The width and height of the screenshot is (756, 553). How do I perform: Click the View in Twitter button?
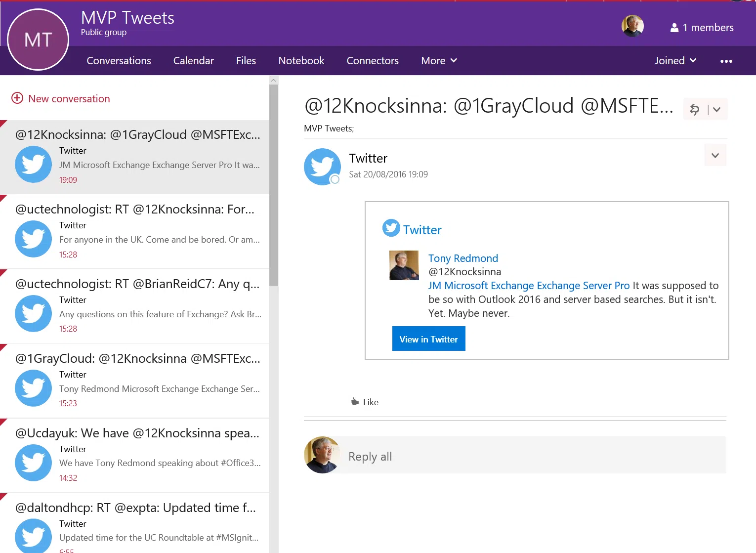429,339
